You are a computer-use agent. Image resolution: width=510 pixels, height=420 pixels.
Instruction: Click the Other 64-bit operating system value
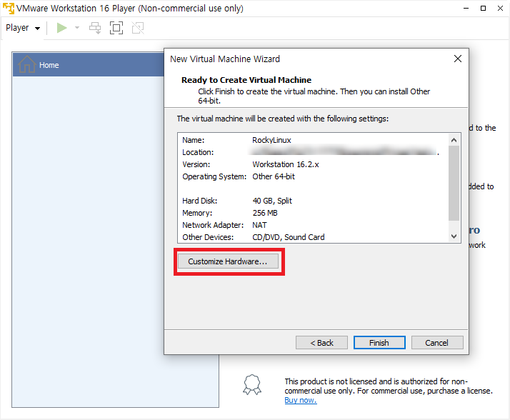(274, 176)
